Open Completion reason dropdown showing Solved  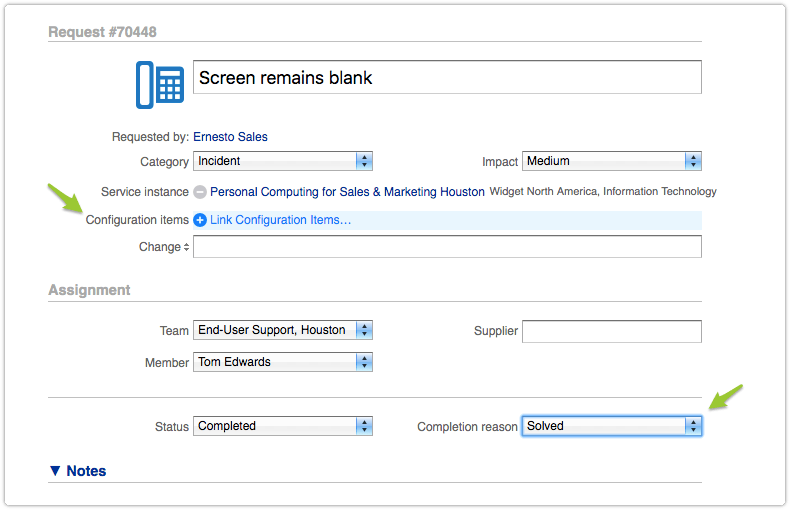point(612,426)
